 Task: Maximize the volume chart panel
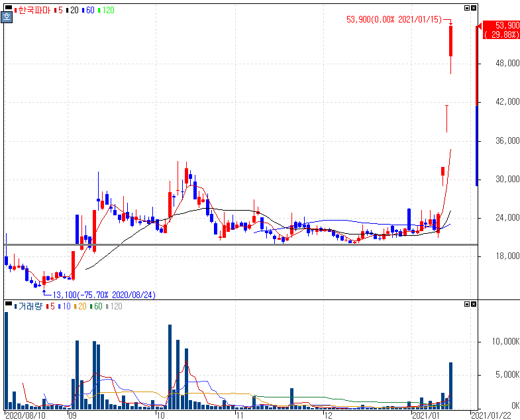point(467,304)
